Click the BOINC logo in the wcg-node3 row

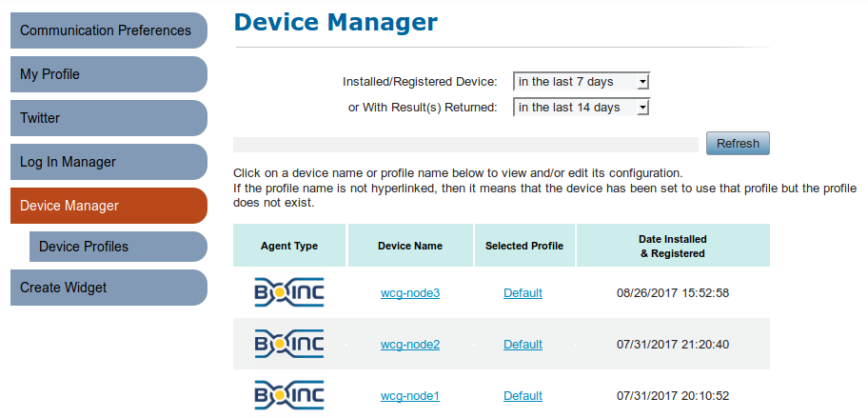[x=289, y=293]
